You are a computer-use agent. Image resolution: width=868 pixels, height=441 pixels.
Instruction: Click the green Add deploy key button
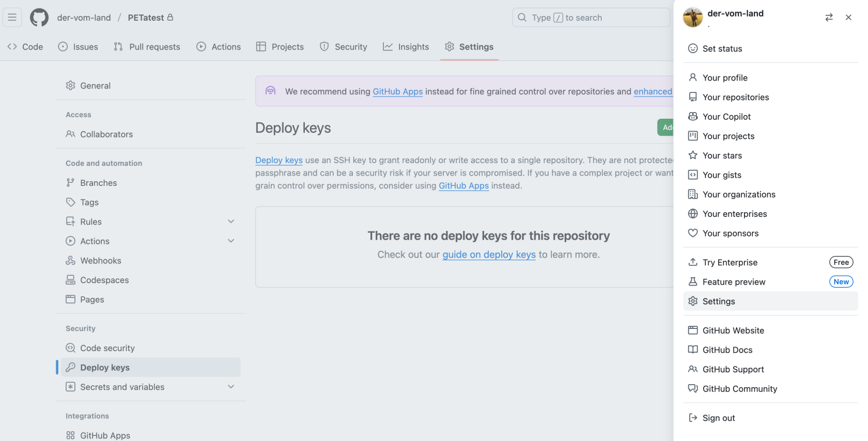click(665, 128)
